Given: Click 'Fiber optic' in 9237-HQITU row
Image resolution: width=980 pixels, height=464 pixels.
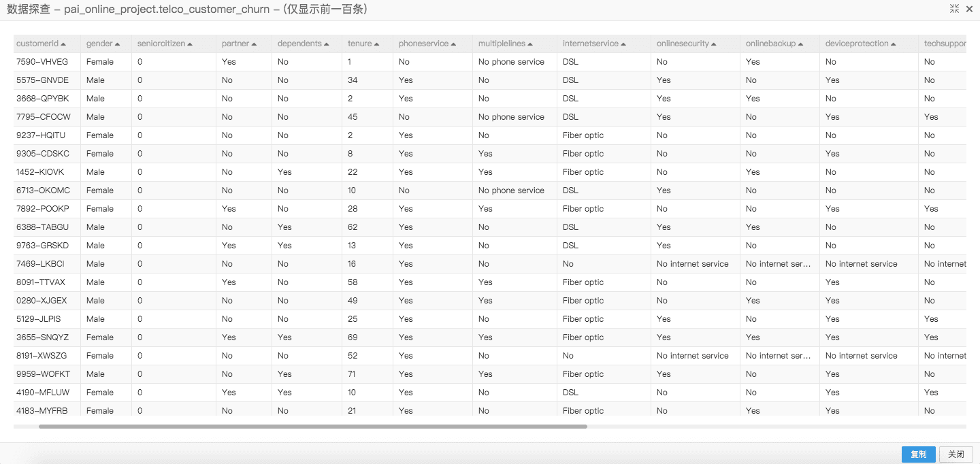Looking at the screenshot, I should (583, 135).
